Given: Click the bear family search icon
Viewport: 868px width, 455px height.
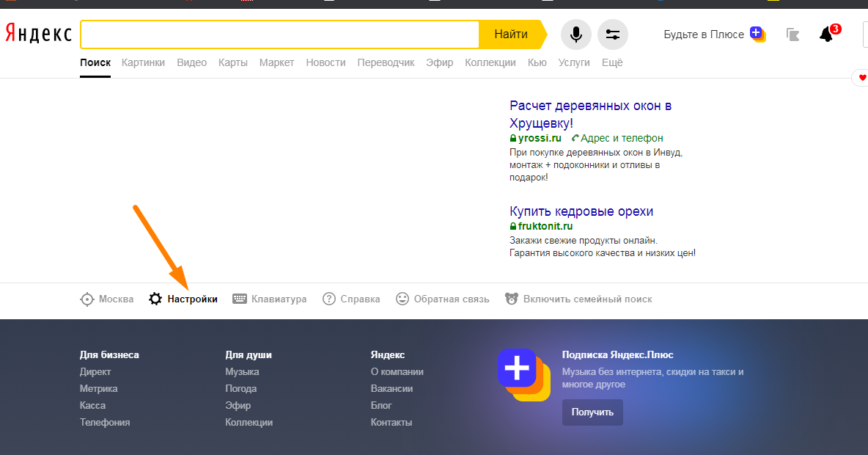Looking at the screenshot, I should coord(512,299).
